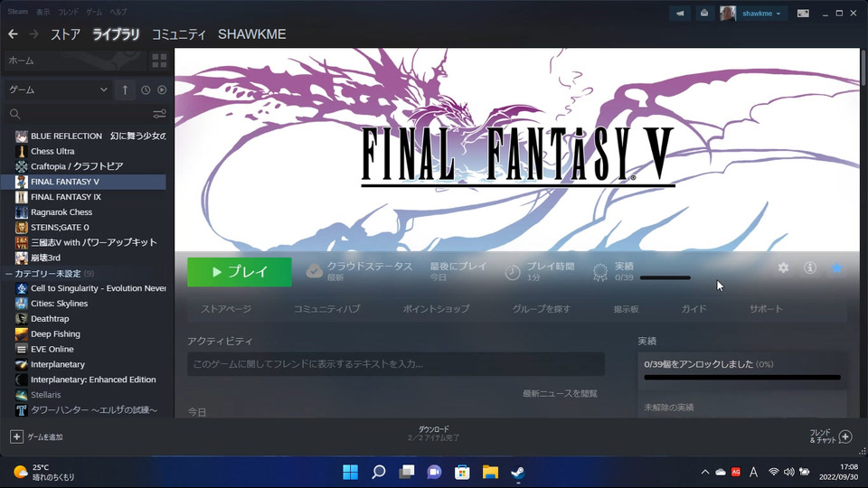Viewport: 868px width, 488px height.
Task: Click the ゲームを追加 plus button
Action: pyautogui.click(x=16, y=437)
